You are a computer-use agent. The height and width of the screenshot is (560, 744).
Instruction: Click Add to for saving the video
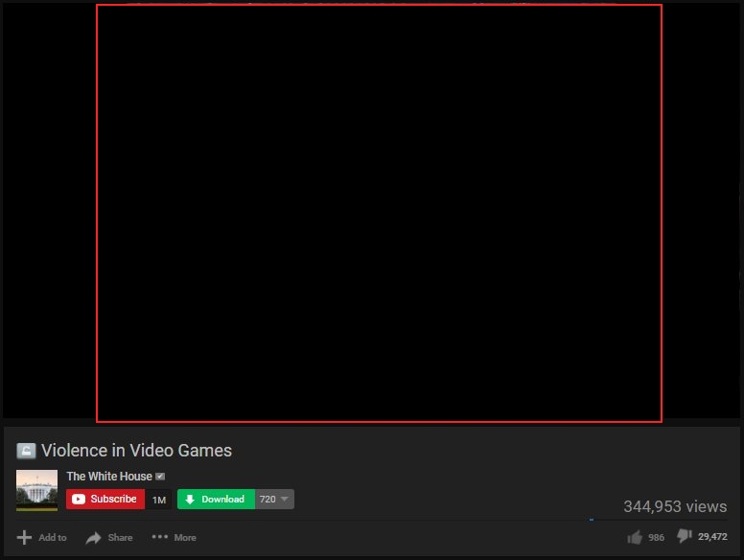click(42, 537)
